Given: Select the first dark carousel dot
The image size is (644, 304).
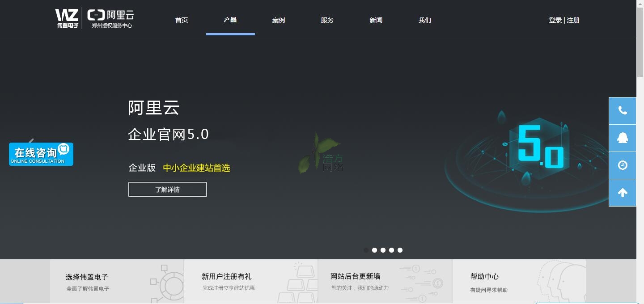Looking at the screenshot, I should pos(366,250).
